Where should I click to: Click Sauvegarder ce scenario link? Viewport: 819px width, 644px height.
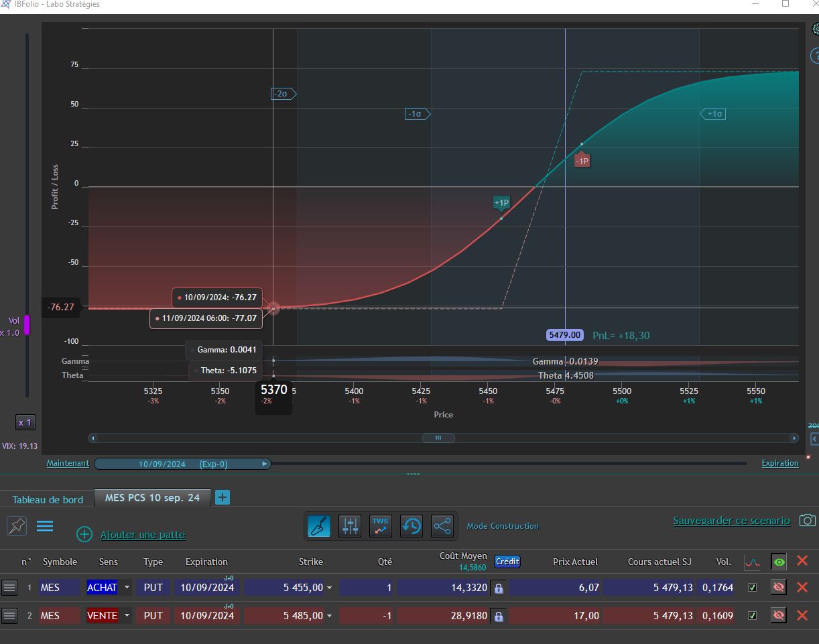click(x=731, y=520)
